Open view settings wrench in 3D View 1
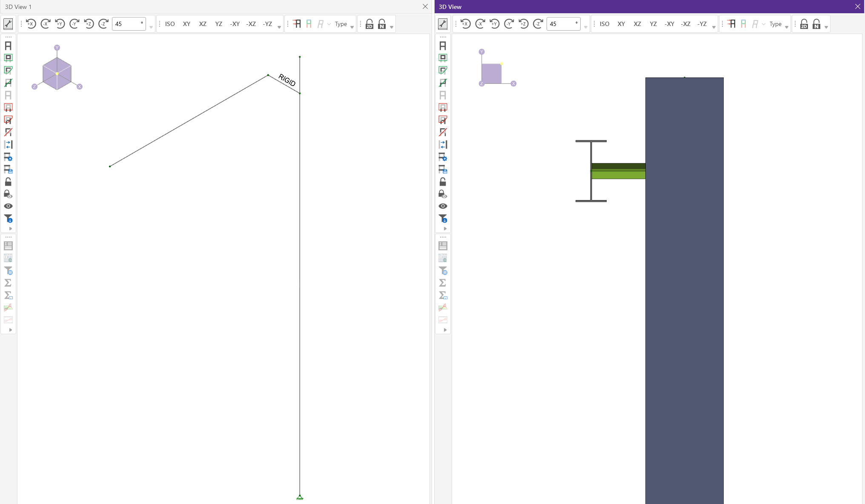This screenshot has height=504, width=865. coord(8,24)
